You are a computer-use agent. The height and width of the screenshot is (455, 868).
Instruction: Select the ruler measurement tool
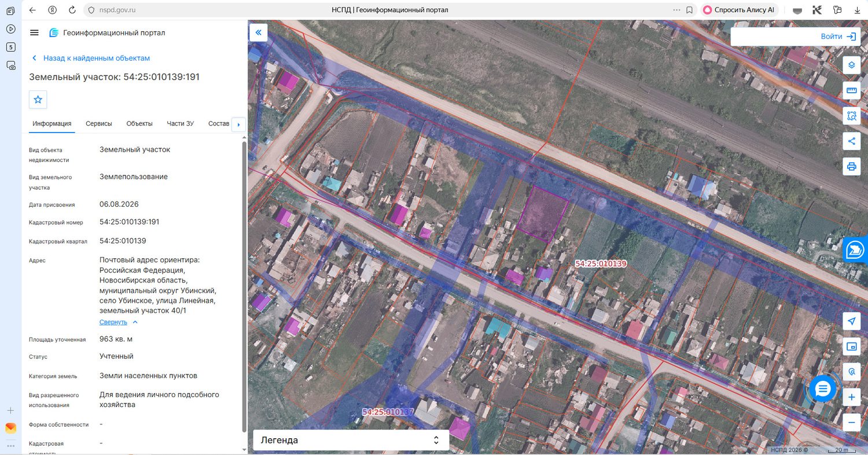[851, 90]
